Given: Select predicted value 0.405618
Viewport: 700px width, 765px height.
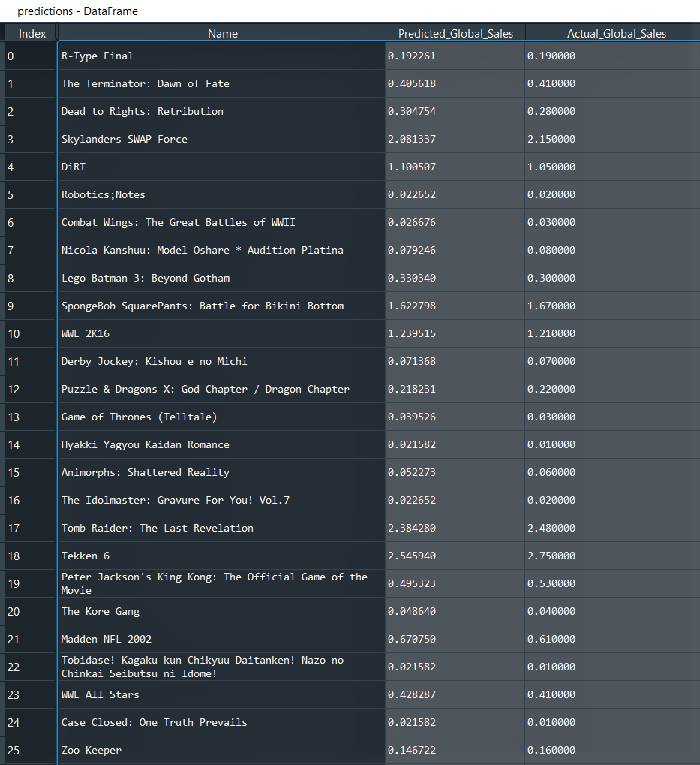Looking at the screenshot, I should tap(455, 83).
